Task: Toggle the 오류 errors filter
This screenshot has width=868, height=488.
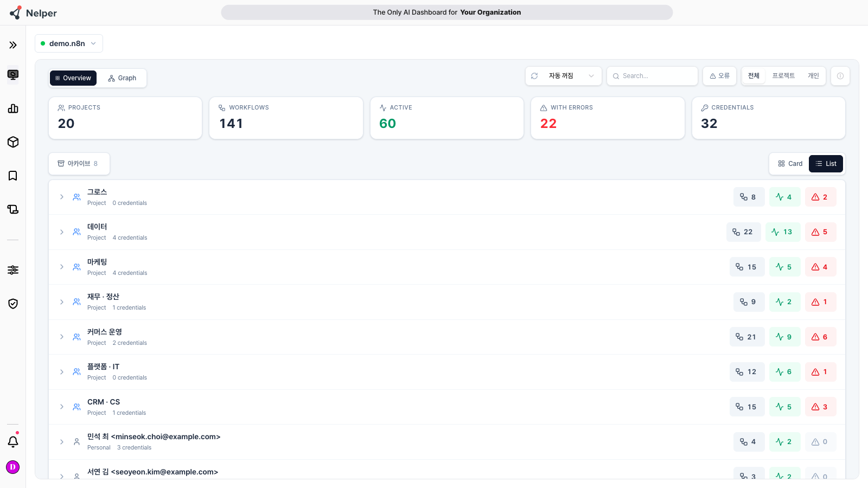Action: tap(720, 76)
